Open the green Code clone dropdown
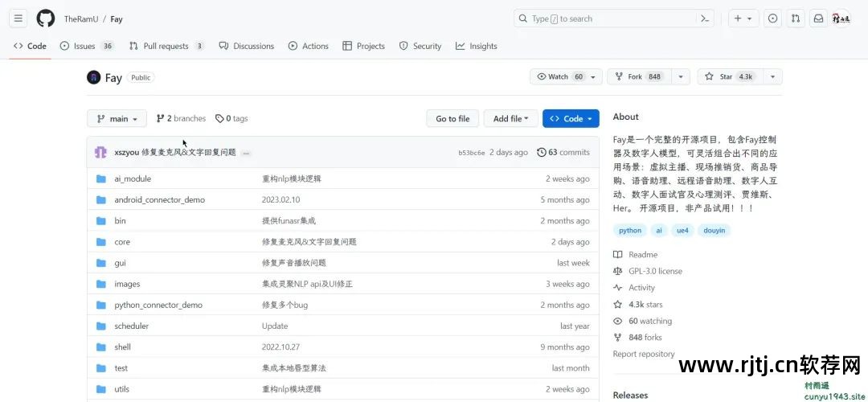Screen dimensions: 868x402 coord(571,118)
